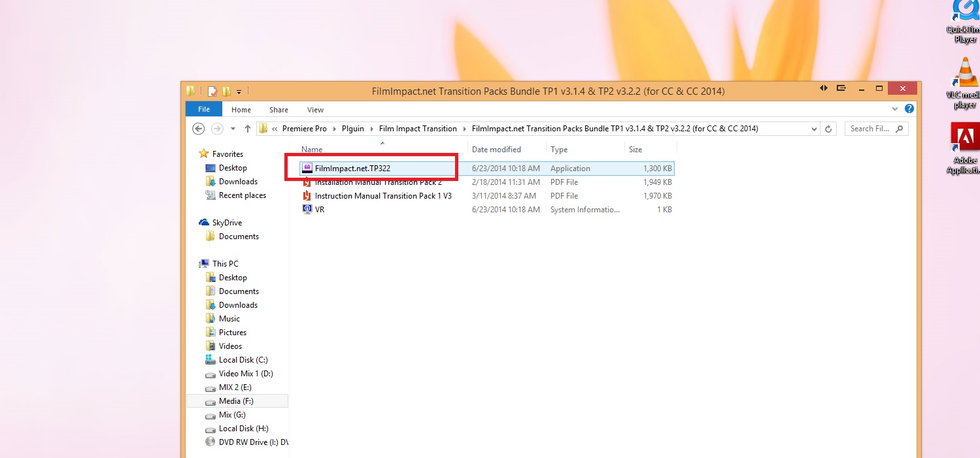Open the File menu
This screenshot has width=980, height=458.
click(204, 109)
